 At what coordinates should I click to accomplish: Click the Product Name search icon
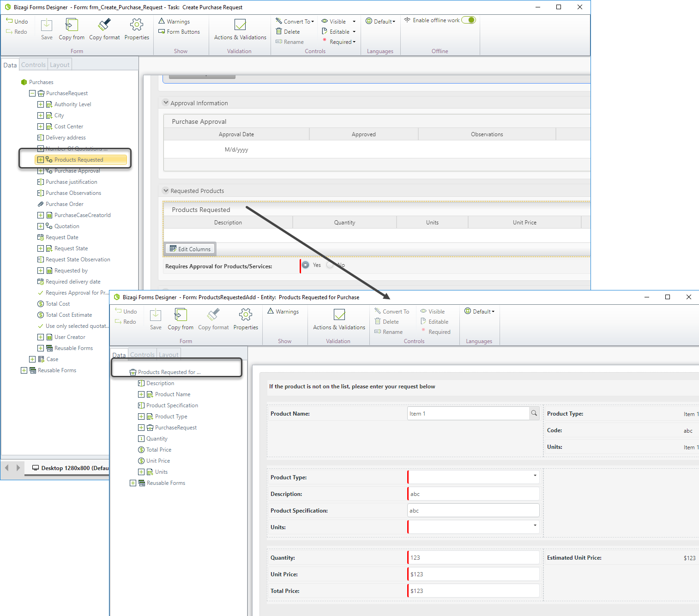point(534,413)
